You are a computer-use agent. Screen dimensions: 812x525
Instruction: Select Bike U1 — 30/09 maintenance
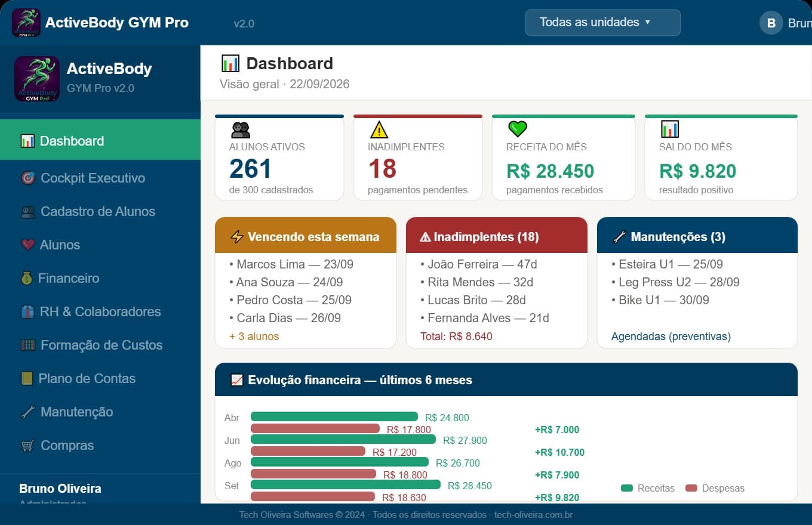click(x=660, y=300)
